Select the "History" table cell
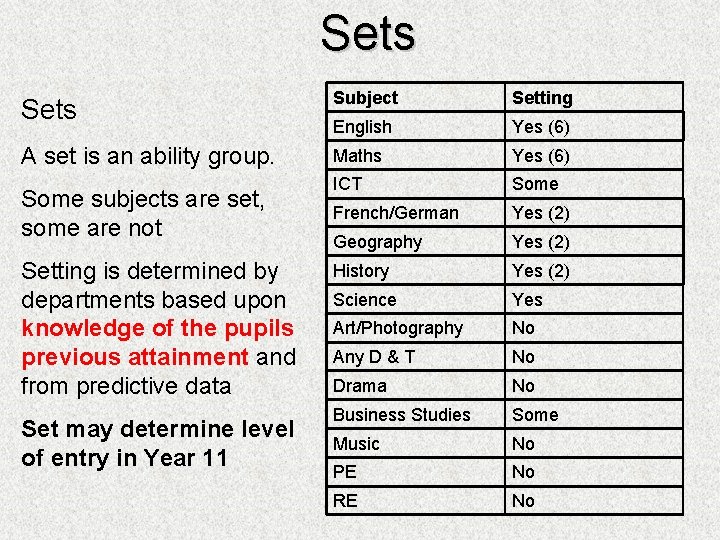Viewport: 720px width, 540px height. coord(360,271)
